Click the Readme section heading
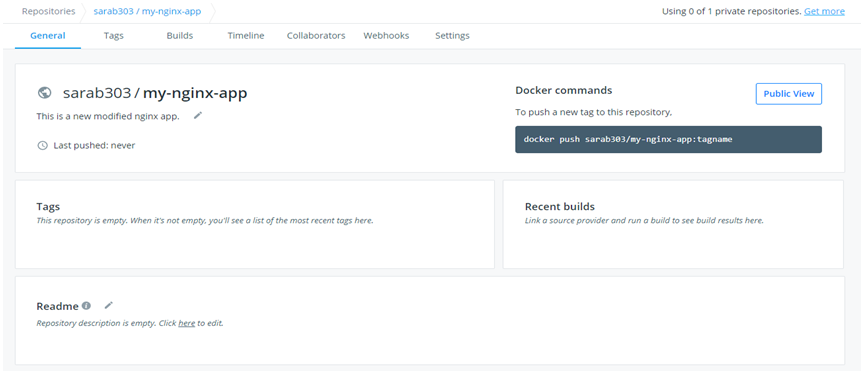Viewport: 866px width, 375px height. [x=57, y=306]
